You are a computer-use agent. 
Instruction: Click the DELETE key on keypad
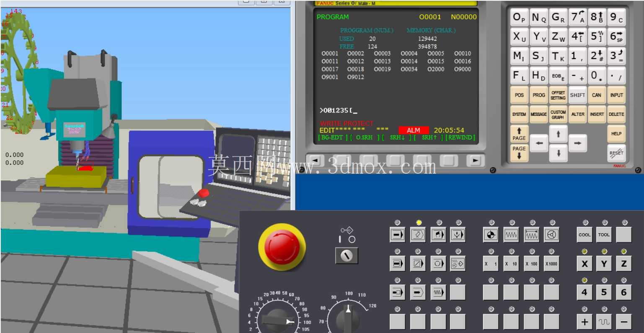pos(616,114)
